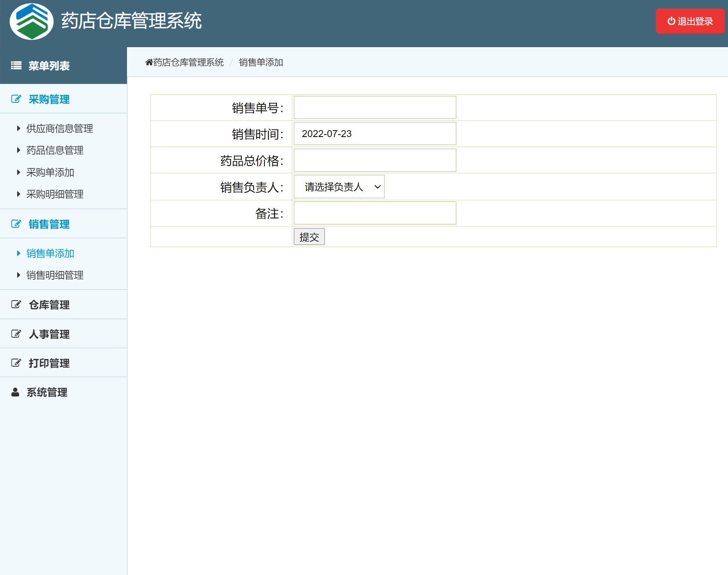Select 销售明细管理 under 销售管理

tap(54, 275)
